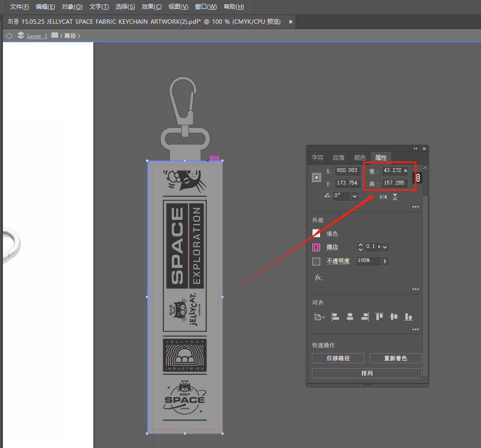Close the floating properties panel
The width and height of the screenshot is (481, 448).
point(424,149)
